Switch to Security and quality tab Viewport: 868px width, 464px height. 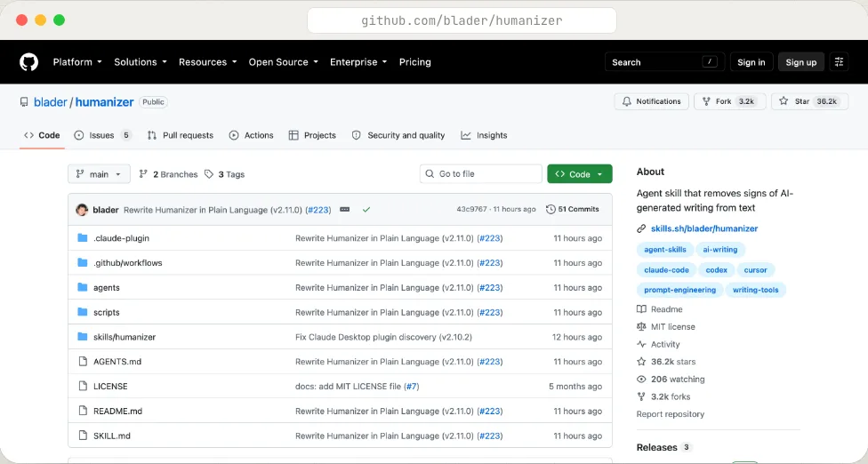tap(398, 135)
